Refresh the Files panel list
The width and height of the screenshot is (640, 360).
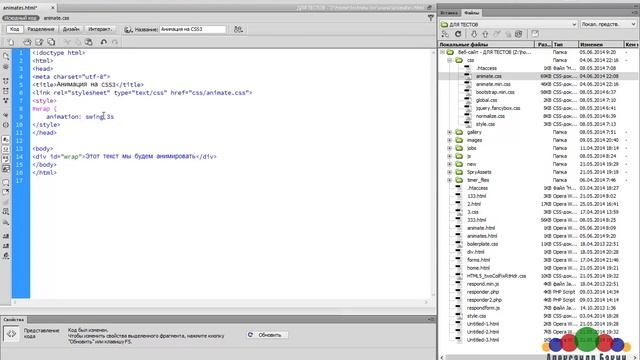pyautogui.click(x=458, y=34)
